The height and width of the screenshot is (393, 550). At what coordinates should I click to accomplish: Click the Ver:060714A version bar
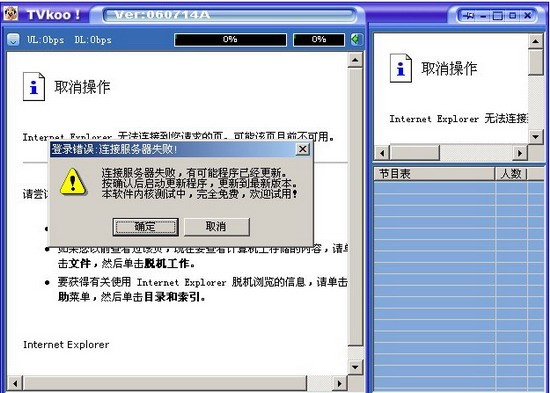[x=229, y=15]
